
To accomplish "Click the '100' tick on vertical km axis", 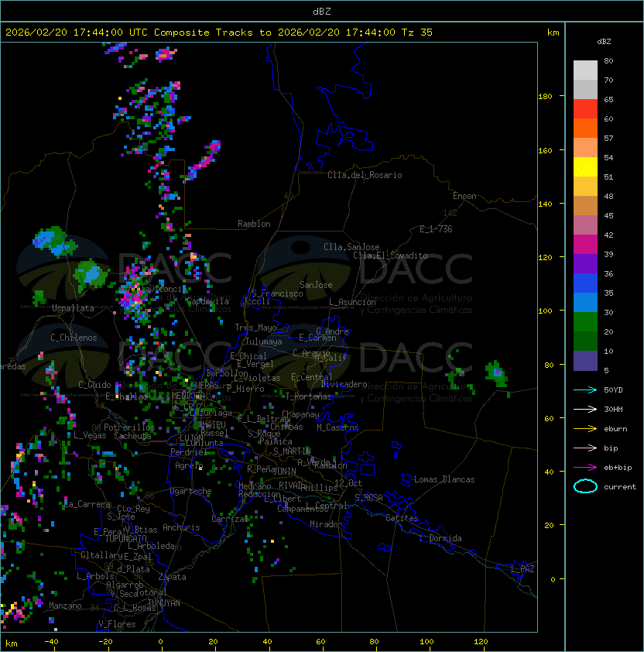I will tap(545, 311).
